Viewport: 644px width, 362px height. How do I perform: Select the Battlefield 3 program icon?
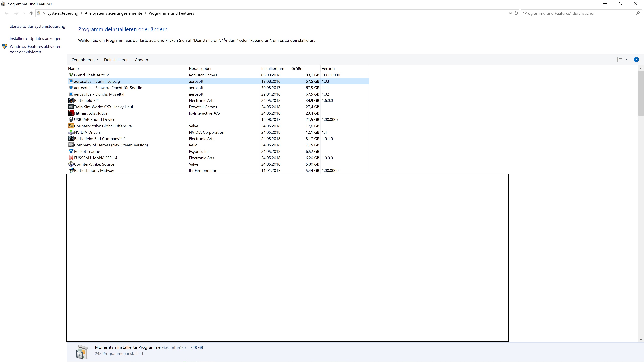click(x=71, y=100)
